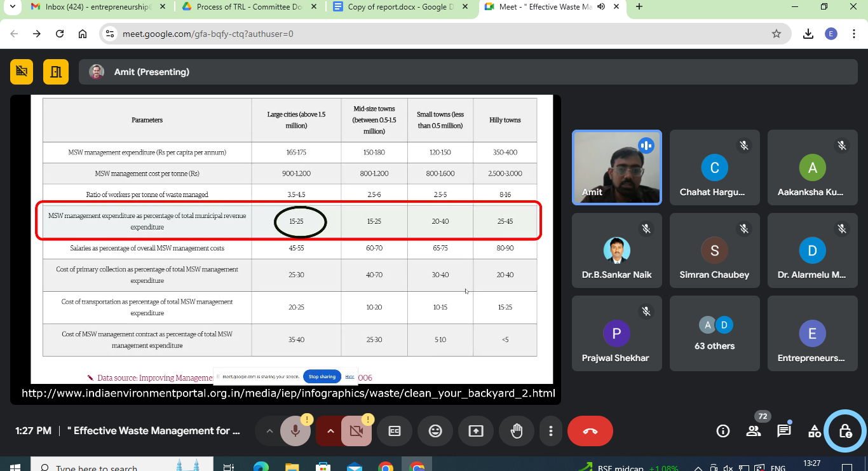Viewport: 868px width, 471px height.
Task: Show the participants people list
Action: click(754, 431)
